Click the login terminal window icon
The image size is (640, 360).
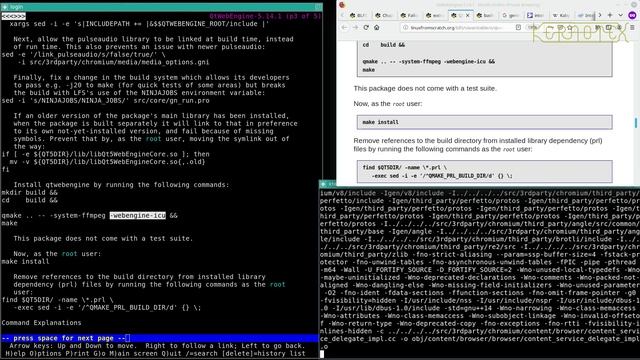click(5, 7)
